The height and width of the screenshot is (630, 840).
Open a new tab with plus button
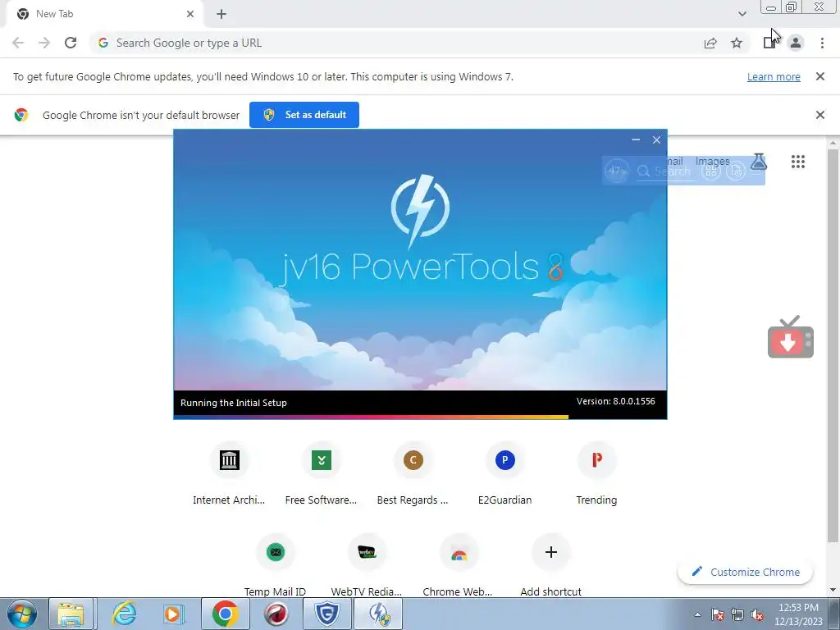point(221,14)
